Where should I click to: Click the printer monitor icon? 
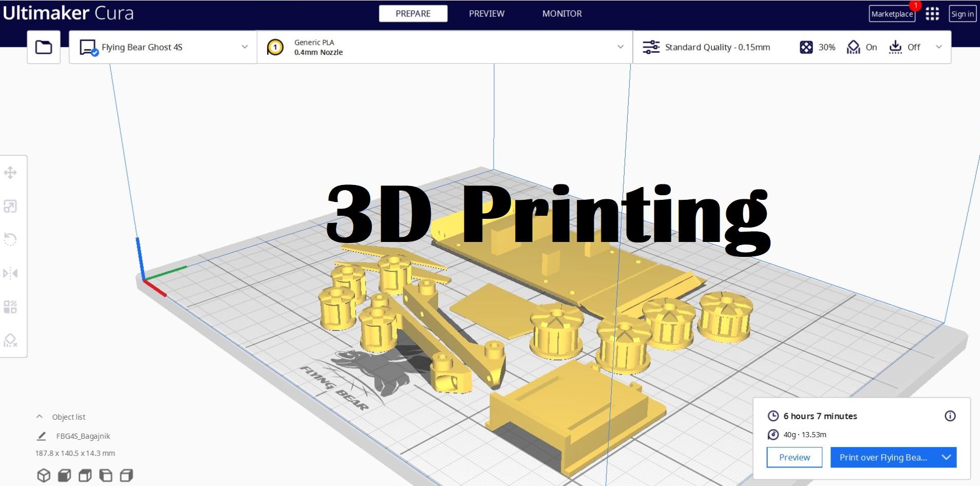(x=88, y=48)
